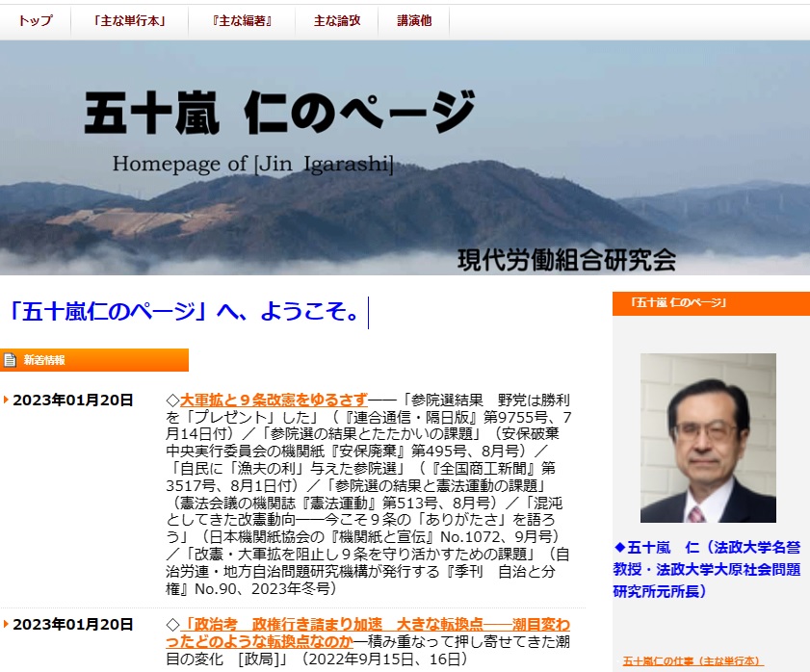810x672 pixels.
Task: Open the 大軍拡と９条改憲をゆるさず link
Action: tap(274, 400)
